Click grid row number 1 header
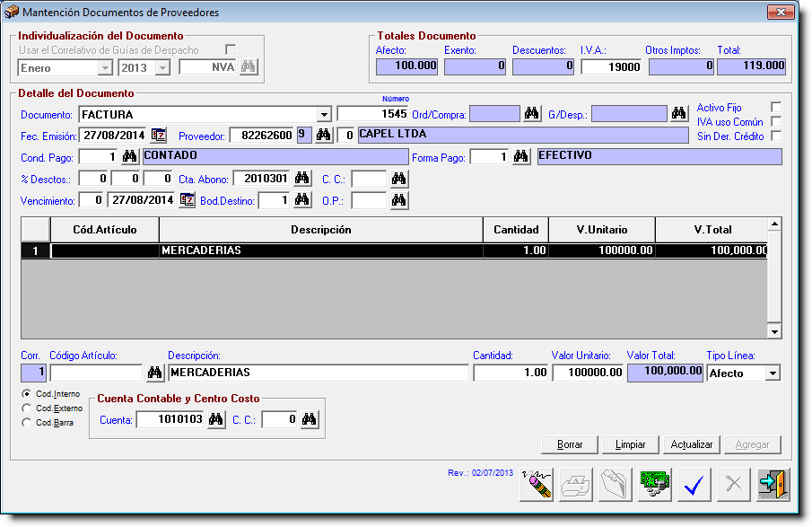The height and width of the screenshot is (527, 812). [35, 250]
